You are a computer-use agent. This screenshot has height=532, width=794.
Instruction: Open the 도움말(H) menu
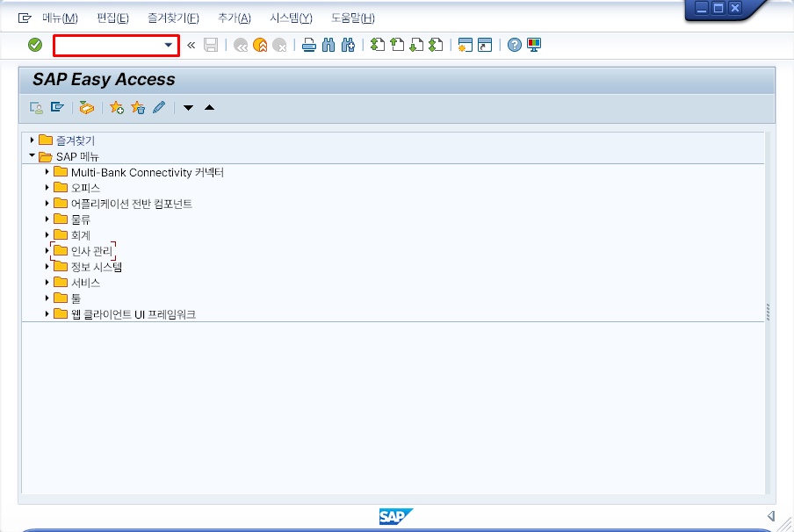click(x=352, y=18)
